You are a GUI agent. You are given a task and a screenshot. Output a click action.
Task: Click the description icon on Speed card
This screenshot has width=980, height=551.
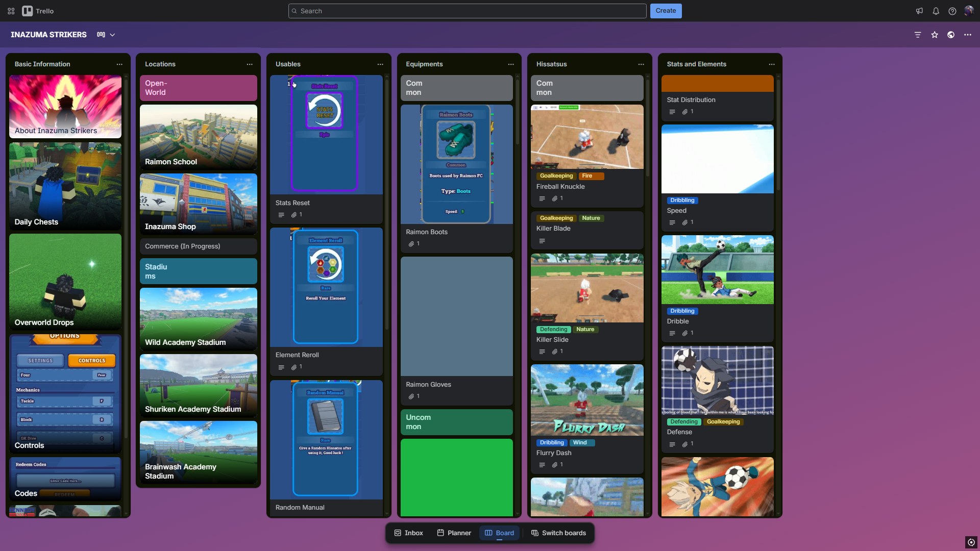(x=672, y=222)
